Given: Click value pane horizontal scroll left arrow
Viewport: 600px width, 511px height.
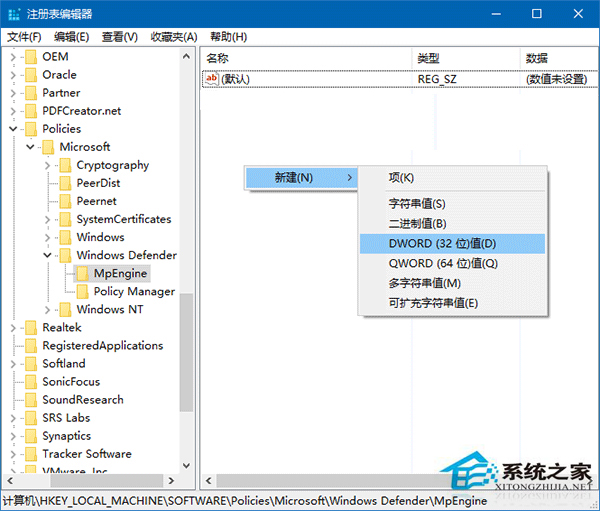Looking at the screenshot, I should 209,481.
